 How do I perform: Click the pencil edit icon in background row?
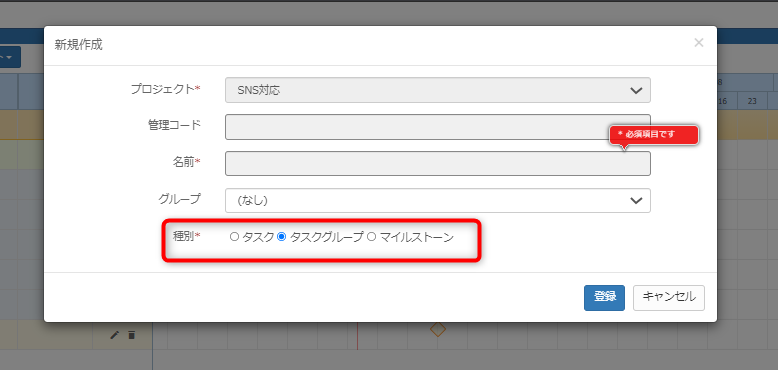(x=114, y=335)
